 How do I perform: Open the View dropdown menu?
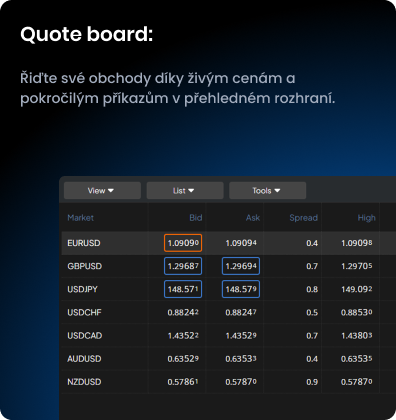tap(102, 191)
